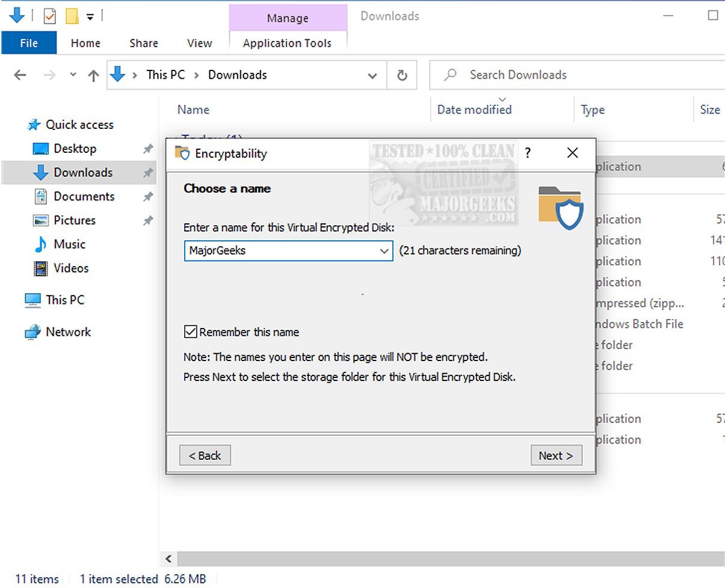
Task: Close the Encryptability dialog
Action: tap(572, 153)
